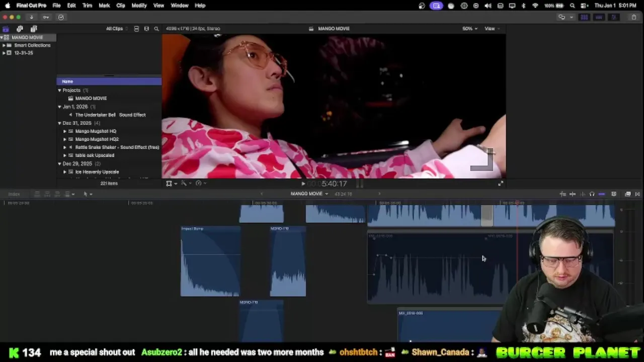
Task: Select Rattle Snake Shaker Sound Effect clip
Action: [x=117, y=147]
